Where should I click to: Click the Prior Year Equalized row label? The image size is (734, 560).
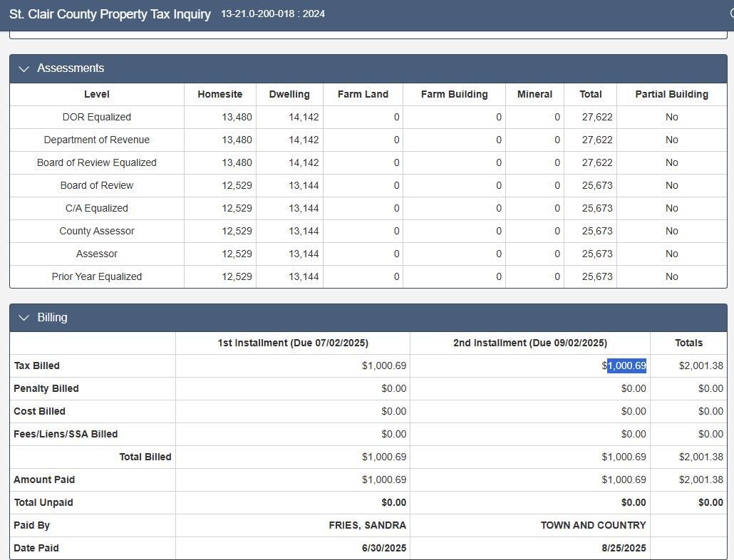point(97,276)
